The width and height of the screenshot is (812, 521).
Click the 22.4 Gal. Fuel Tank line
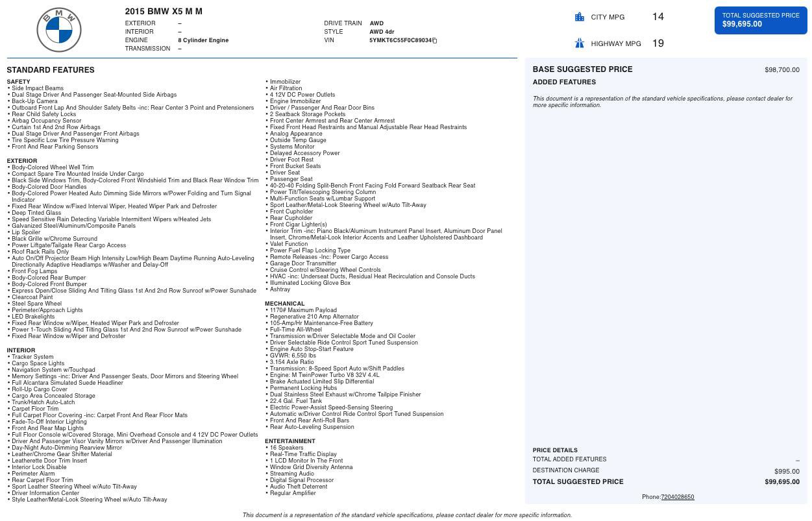pyautogui.click(x=296, y=401)
